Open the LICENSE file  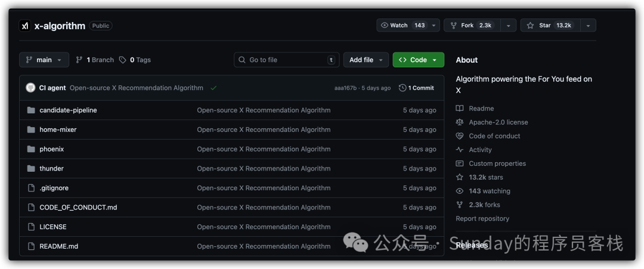tap(53, 227)
